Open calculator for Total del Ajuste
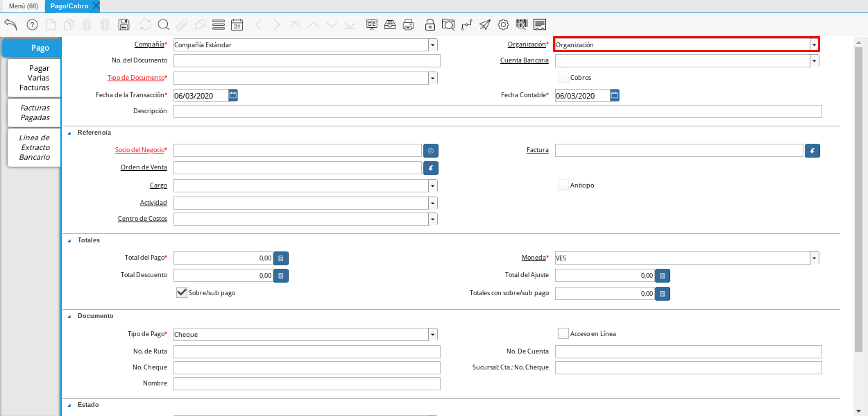 coord(663,276)
